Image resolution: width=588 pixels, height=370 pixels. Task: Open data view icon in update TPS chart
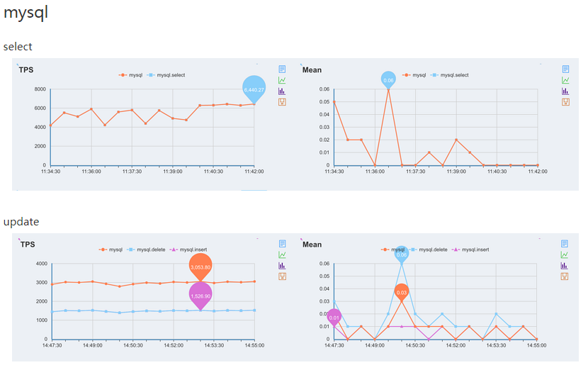click(283, 244)
